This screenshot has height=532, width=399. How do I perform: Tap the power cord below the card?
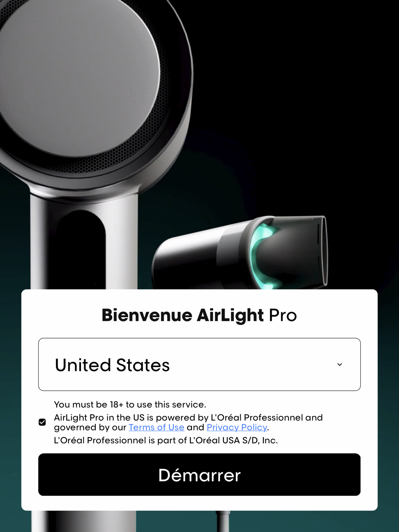pos(223,521)
